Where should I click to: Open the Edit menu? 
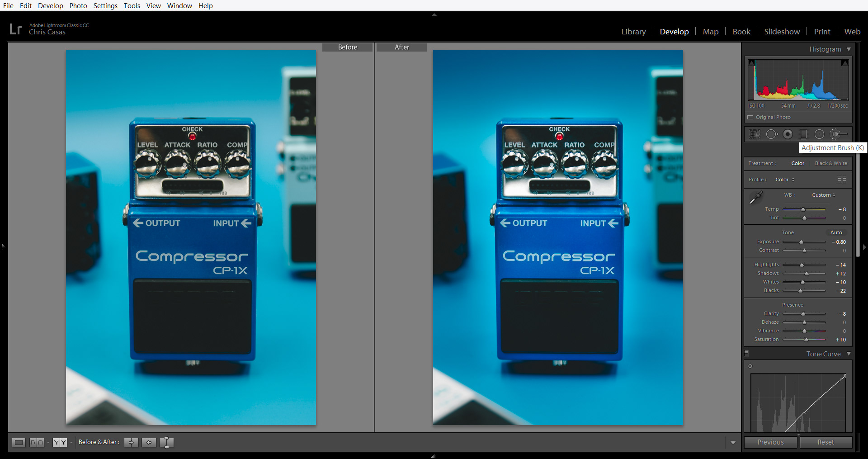[25, 5]
